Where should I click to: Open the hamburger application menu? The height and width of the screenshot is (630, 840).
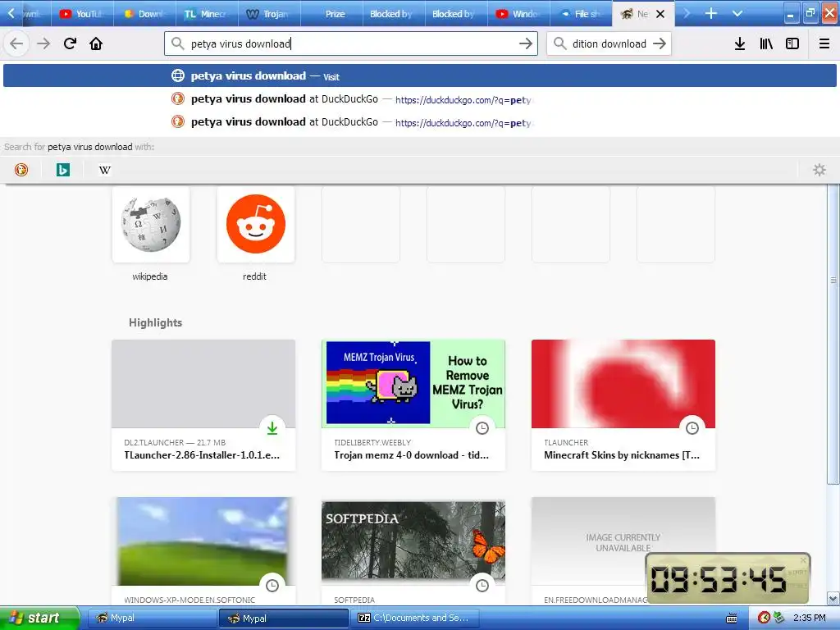[x=824, y=44]
